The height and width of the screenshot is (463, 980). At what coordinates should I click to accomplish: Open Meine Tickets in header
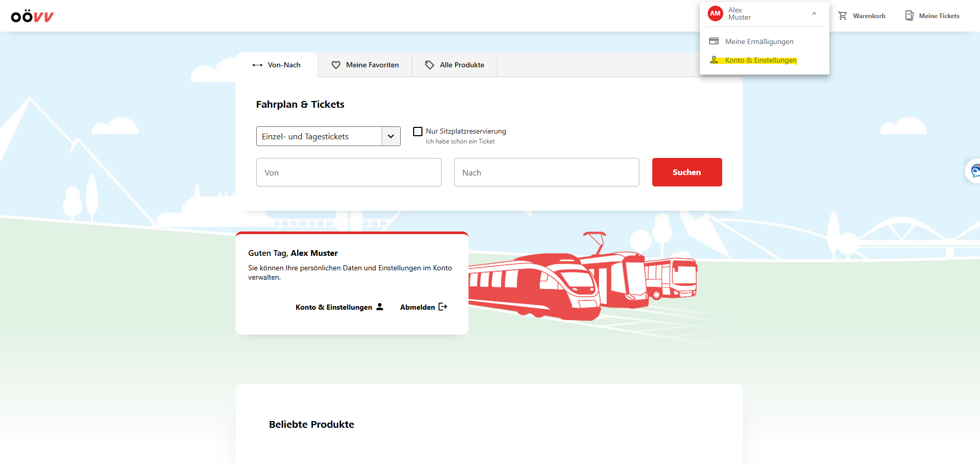click(932, 16)
